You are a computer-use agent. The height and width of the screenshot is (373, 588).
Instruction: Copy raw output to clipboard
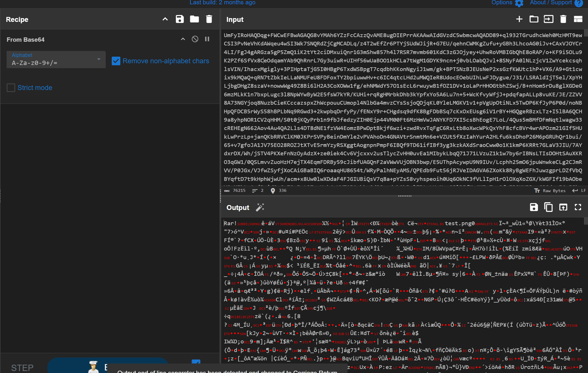tap(548, 207)
